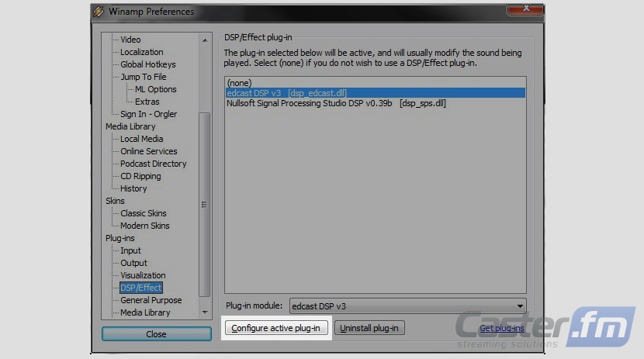Select DSP/Effect plug-ins tree item
Viewport: 644px width, 359px height.
point(141,288)
